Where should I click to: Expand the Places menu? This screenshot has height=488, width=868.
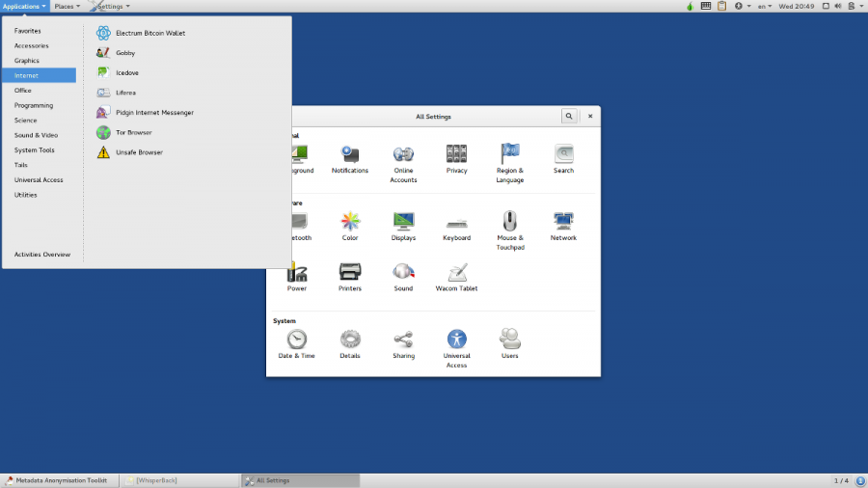[67, 6]
